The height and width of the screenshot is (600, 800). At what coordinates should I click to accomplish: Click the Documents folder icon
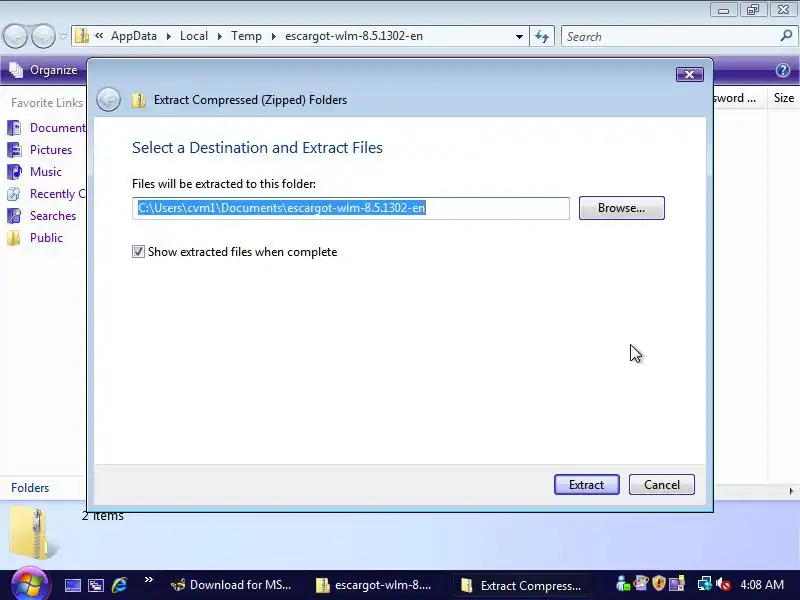pos(14,128)
